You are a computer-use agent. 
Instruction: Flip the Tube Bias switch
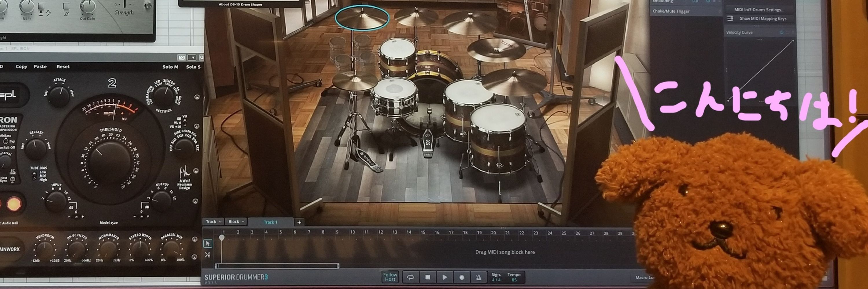34,176
